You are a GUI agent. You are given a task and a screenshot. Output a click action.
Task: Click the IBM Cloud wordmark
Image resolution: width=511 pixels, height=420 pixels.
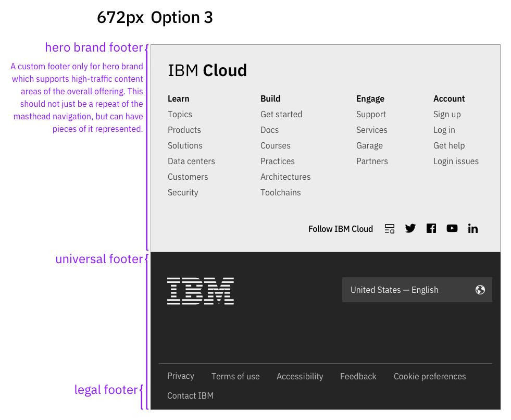click(x=207, y=70)
